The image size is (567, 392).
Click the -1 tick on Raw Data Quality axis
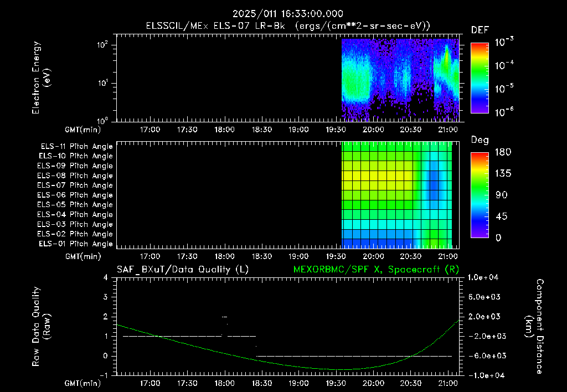(104, 375)
